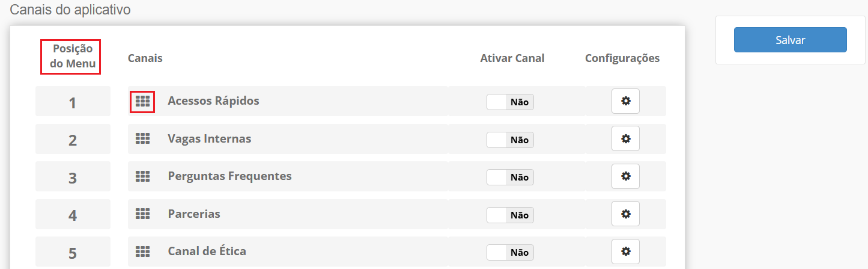Click the grid icon beside Acessos Rápidos
This screenshot has width=868, height=269.
click(x=142, y=101)
